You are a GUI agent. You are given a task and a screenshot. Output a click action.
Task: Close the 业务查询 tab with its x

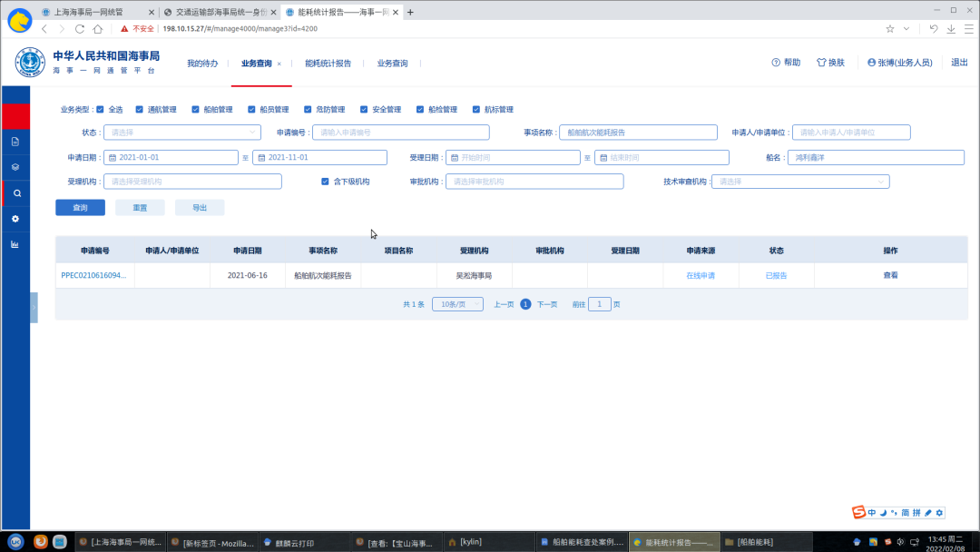pos(279,64)
